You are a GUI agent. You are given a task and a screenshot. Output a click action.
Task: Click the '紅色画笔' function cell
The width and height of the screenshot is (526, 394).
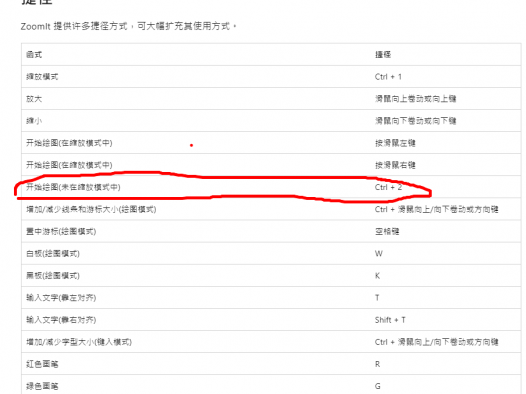pyautogui.click(x=42, y=364)
